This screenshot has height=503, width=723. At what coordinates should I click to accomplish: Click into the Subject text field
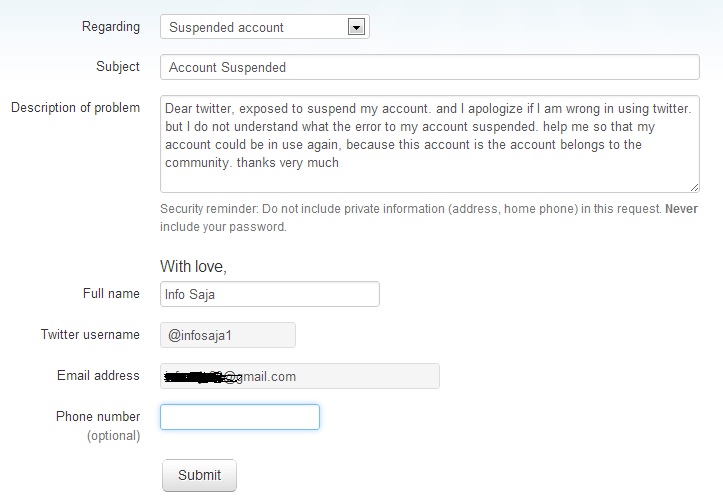[x=429, y=67]
